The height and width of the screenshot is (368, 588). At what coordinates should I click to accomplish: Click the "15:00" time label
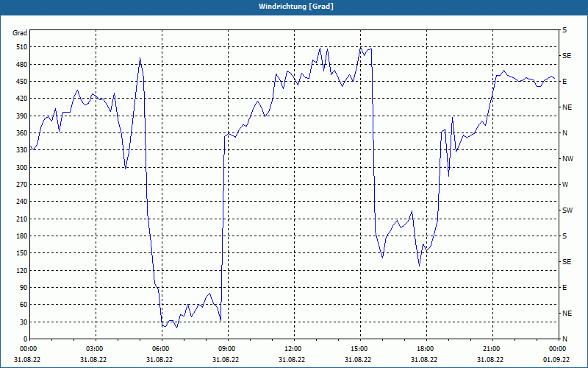click(358, 349)
